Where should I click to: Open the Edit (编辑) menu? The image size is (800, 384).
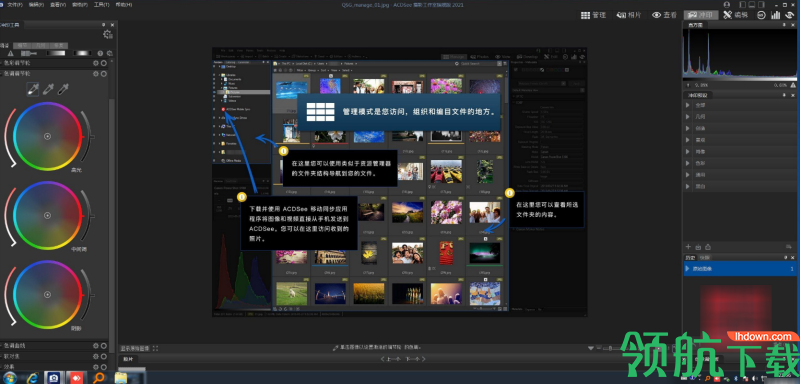point(36,5)
